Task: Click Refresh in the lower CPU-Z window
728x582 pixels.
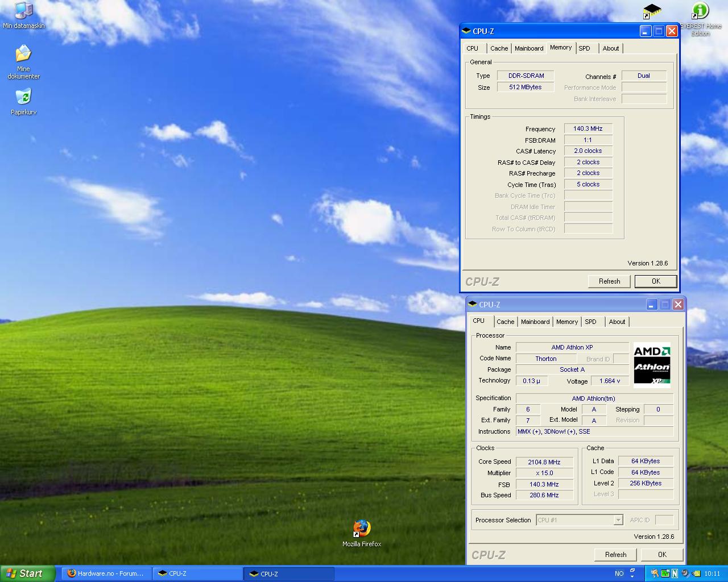Action: (615, 555)
